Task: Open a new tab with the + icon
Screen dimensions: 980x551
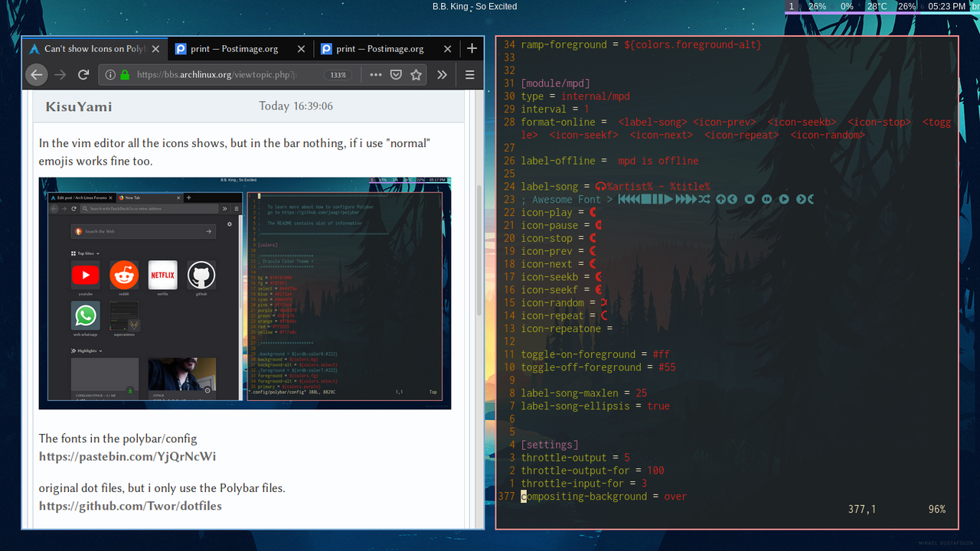Action: pyautogui.click(x=472, y=48)
